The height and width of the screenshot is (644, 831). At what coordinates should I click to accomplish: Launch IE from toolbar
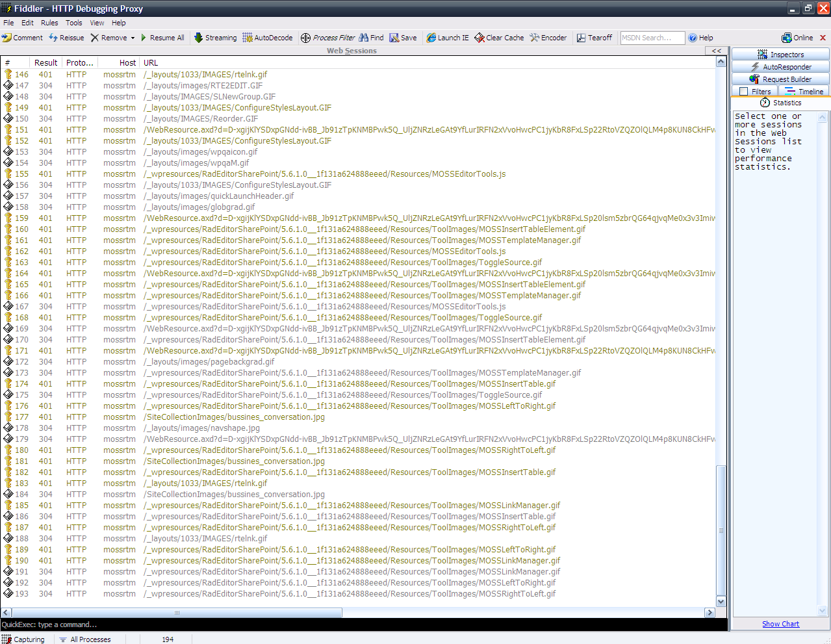(x=448, y=38)
